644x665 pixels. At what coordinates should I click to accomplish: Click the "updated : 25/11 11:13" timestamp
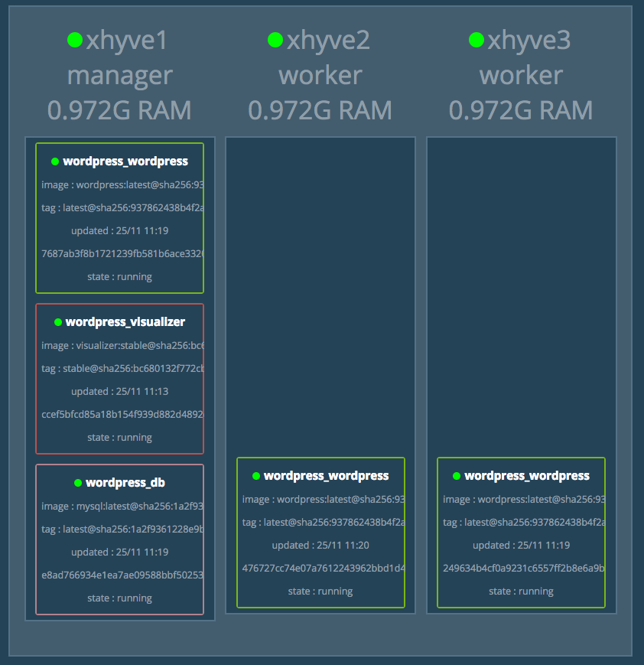click(x=119, y=391)
